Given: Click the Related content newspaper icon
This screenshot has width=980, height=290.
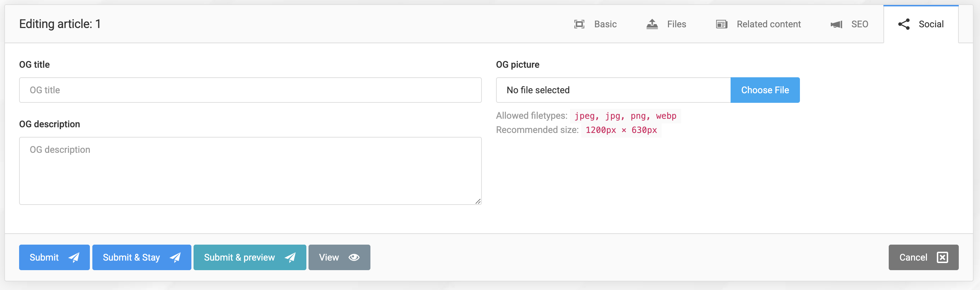Looking at the screenshot, I should coord(721,24).
